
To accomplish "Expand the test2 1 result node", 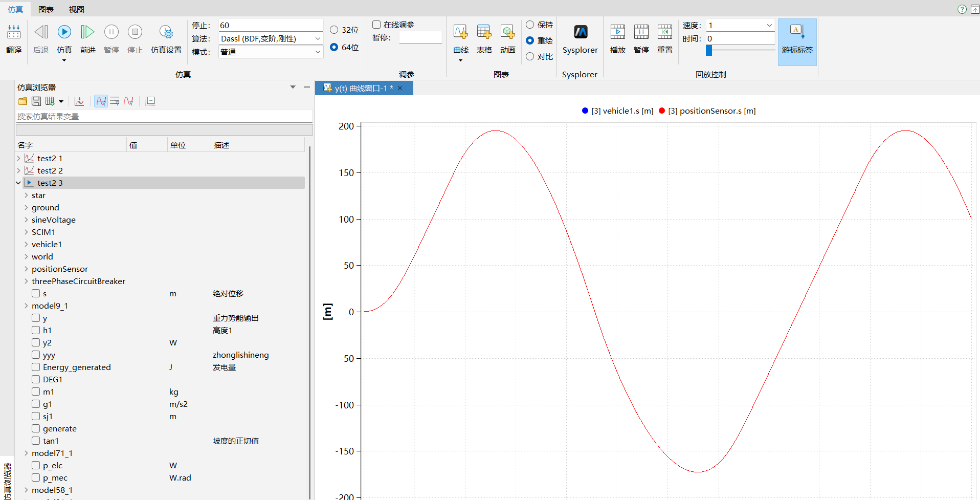I will click(x=19, y=158).
